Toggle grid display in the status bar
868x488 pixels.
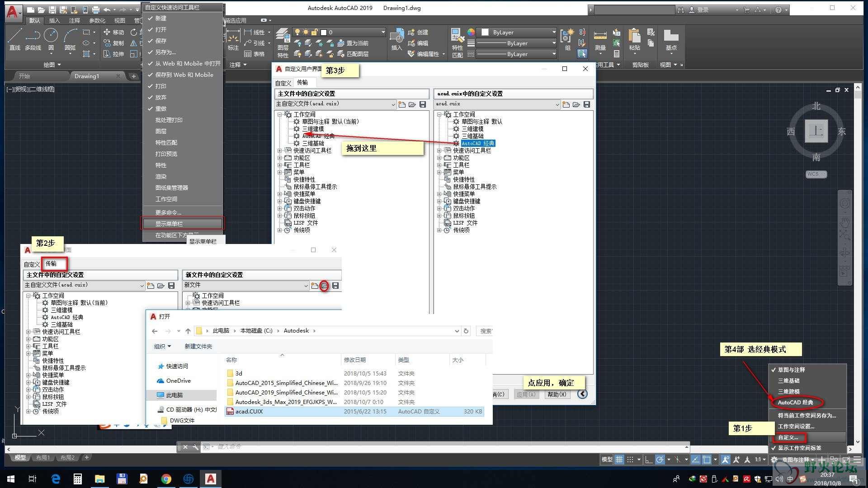pyautogui.click(x=619, y=460)
